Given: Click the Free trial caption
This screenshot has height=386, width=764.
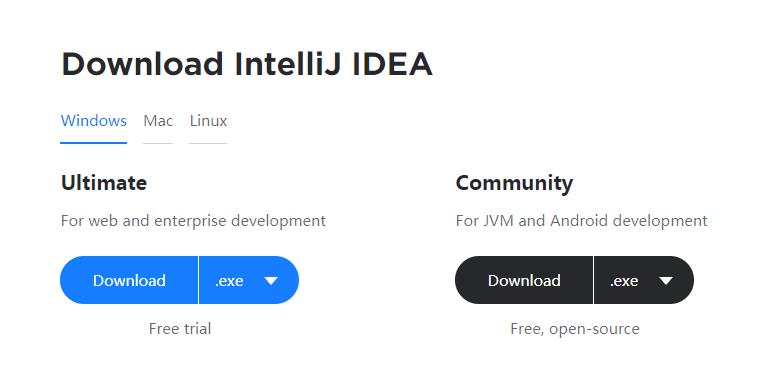Looking at the screenshot, I should (x=180, y=328).
